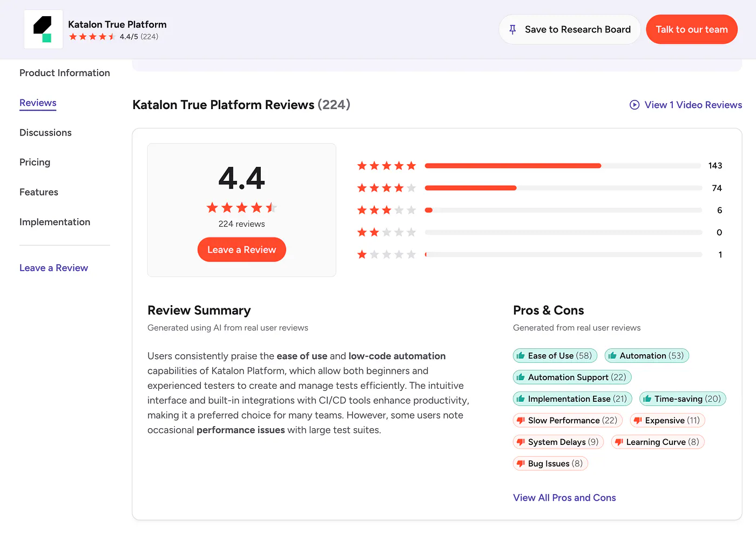Select the Time-saving (20) tag
This screenshot has width=756, height=533.
coord(683,399)
